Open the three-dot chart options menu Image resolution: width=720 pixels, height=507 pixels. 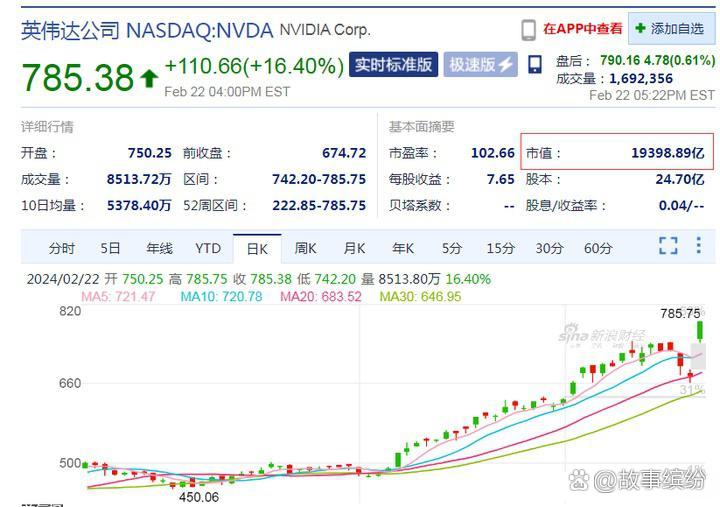click(x=698, y=245)
